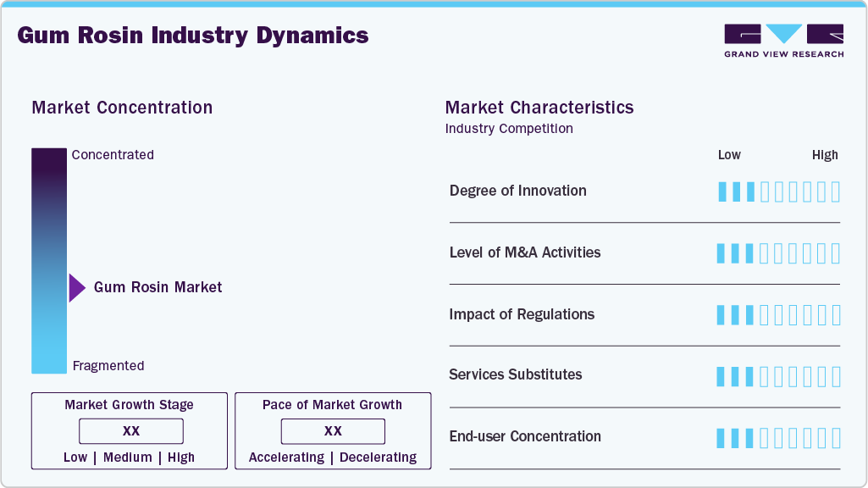The width and height of the screenshot is (868, 488).
Task: Click the Degree of Innovation label
Action: coord(518,191)
